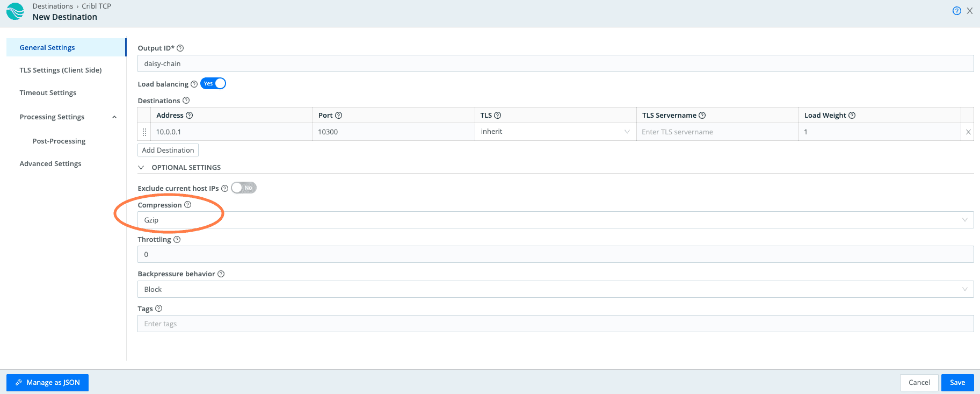Click the Load Weight help icon
Image resolution: width=980 pixels, height=394 pixels.
852,115
